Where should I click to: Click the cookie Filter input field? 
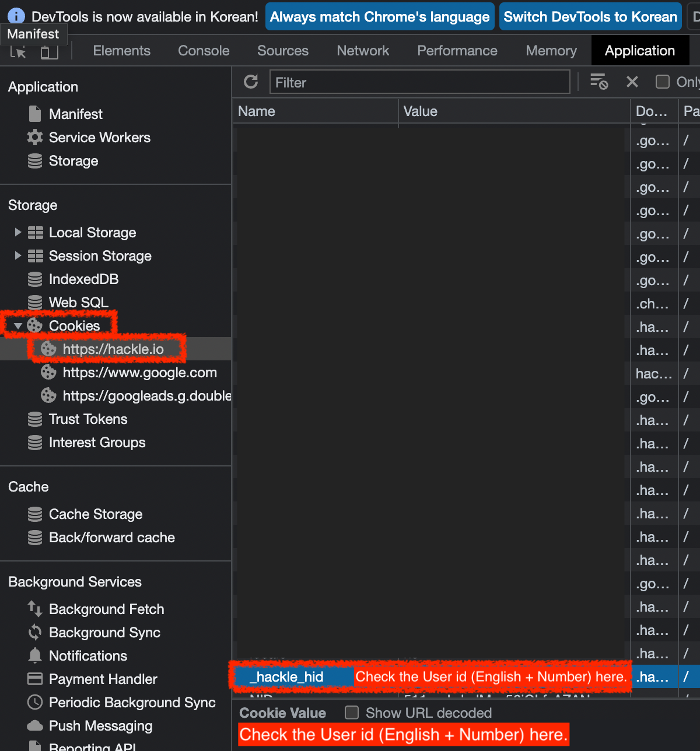[x=419, y=82]
